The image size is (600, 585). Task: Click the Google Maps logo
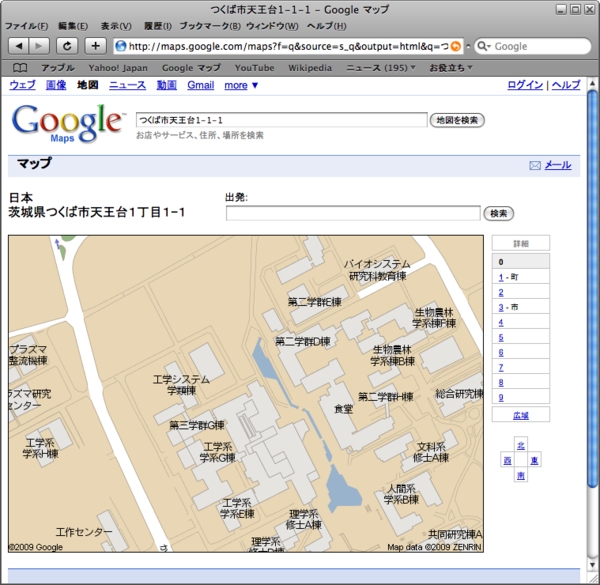(67, 123)
